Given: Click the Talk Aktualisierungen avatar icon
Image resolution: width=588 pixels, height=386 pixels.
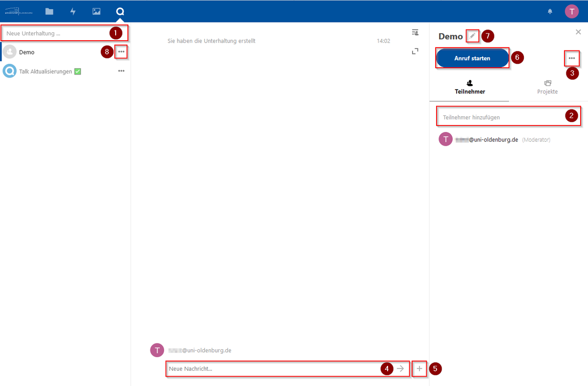Looking at the screenshot, I should [10, 72].
